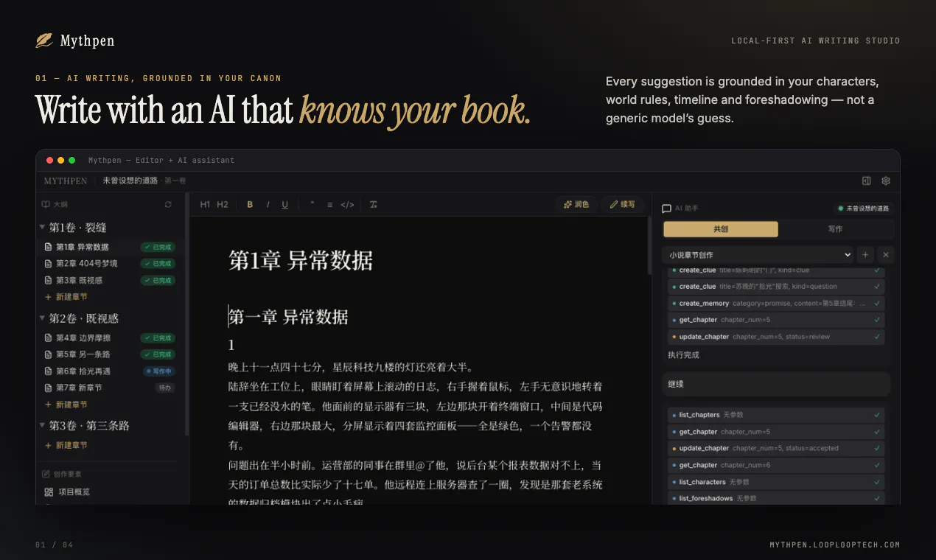Click the 已完成 badge on 第4章 边界摩擦
936x560 pixels.
[x=158, y=337]
